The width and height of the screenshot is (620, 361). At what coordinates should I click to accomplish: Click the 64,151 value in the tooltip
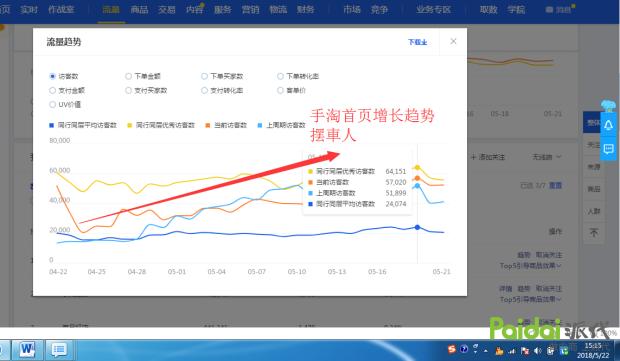click(396, 171)
